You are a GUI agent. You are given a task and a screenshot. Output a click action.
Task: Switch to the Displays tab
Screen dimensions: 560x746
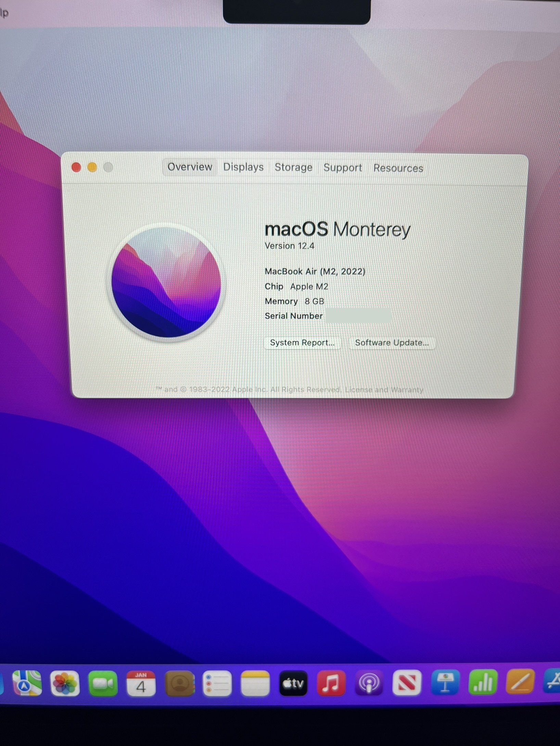[x=243, y=167]
